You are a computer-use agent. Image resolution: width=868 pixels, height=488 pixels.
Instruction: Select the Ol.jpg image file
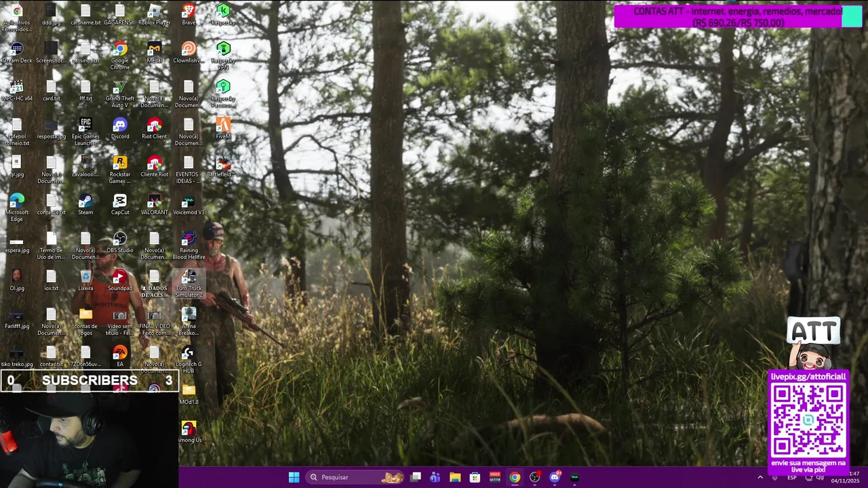pos(17,281)
